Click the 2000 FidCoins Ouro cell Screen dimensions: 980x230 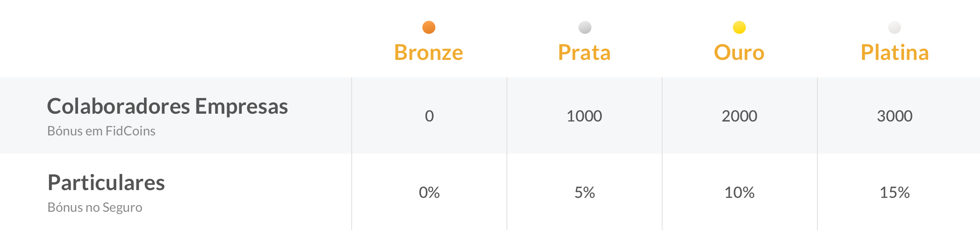coord(740,116)
